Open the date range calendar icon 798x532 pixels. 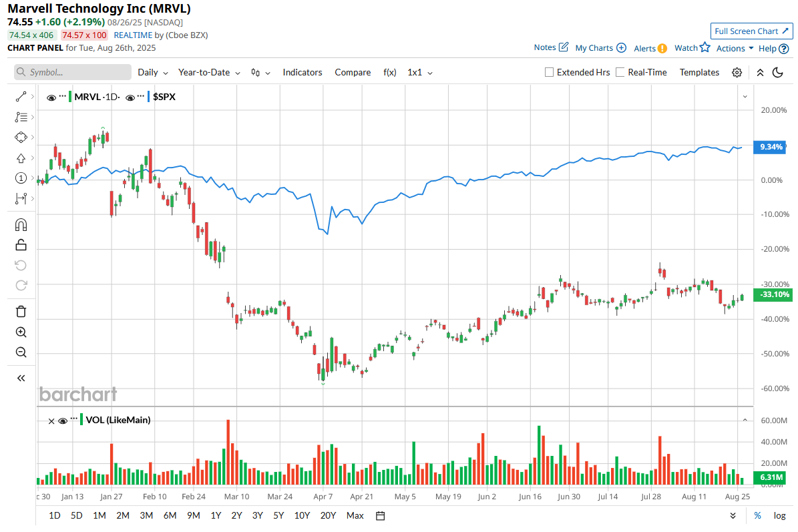[x=380, y=516]
